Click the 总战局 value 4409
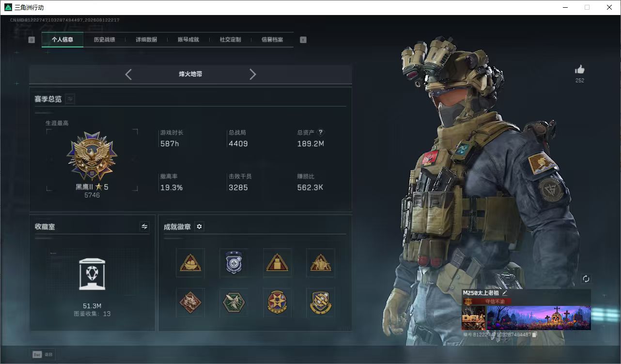621x364 pixels. (x=238, y=144)
